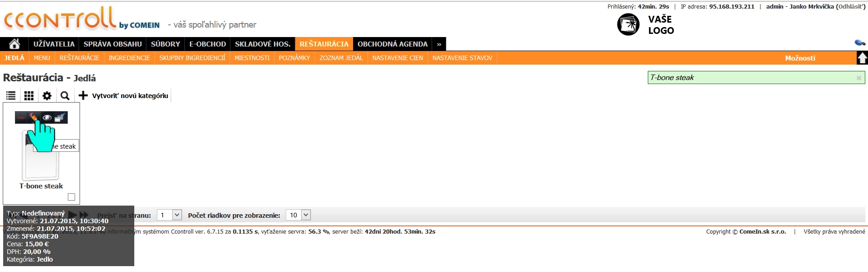This screenshot has height=272, width=868.
Task: Go to the home icon in main menu
Action: [x=14, y=44]
